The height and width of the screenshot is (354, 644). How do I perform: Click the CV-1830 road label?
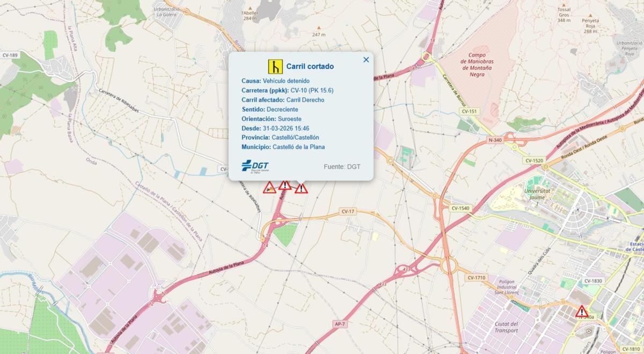pos(594,281)
